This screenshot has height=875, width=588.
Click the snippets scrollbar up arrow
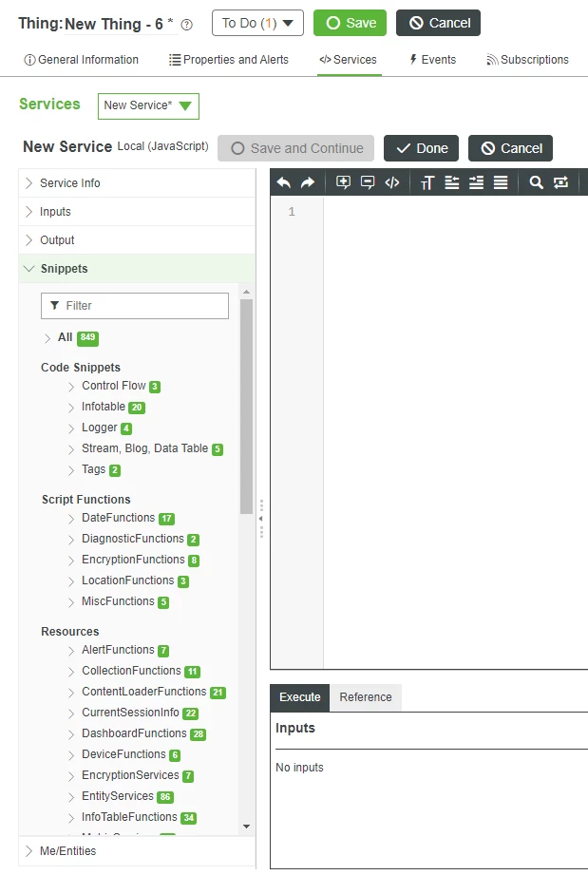(247, 292)
